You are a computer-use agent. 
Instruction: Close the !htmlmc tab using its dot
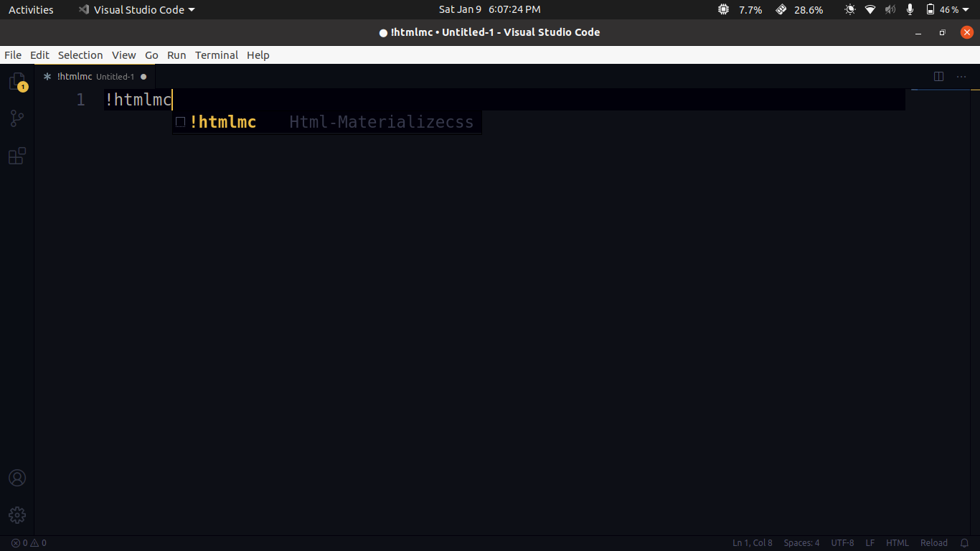pos(143,77)
